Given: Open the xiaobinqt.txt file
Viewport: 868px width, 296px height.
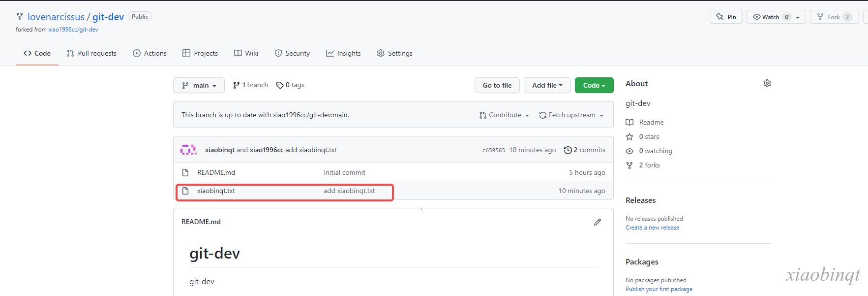Looking at the screenshot, I should (x=216, y=191).
